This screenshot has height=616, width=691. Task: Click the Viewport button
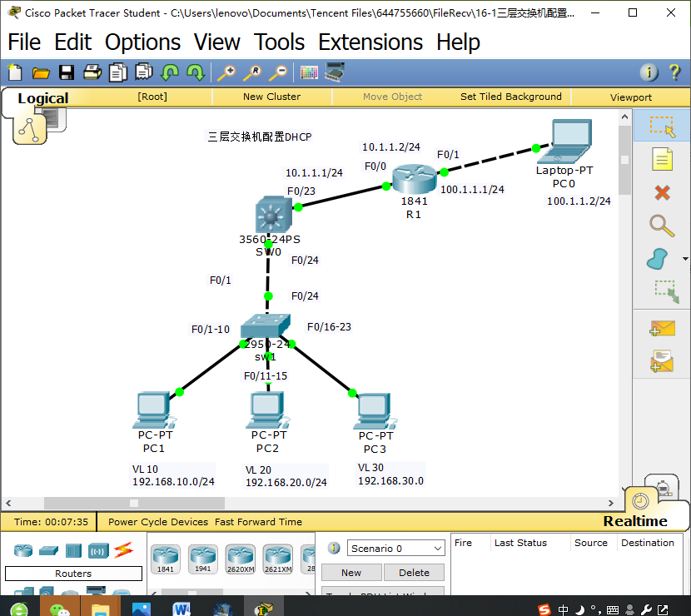click(x=630, y=97)
